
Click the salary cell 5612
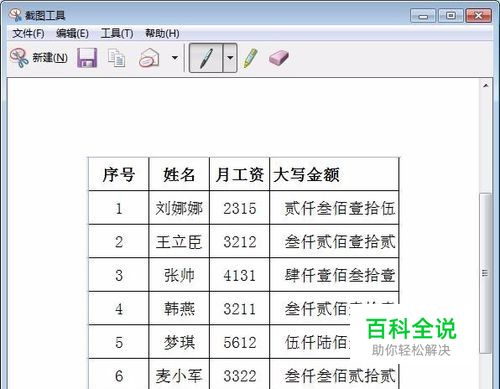click(x=239, y=342)
